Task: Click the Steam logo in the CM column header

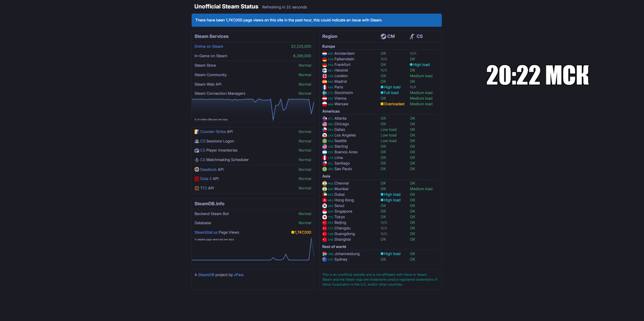Action: click(x=383, y=36)
